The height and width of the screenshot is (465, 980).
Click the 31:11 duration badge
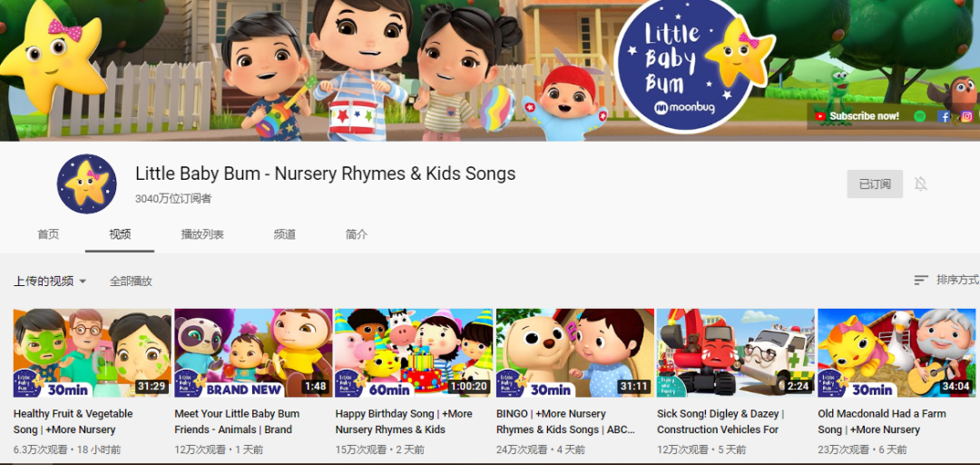pyautogui.click(x=634, y=386)
